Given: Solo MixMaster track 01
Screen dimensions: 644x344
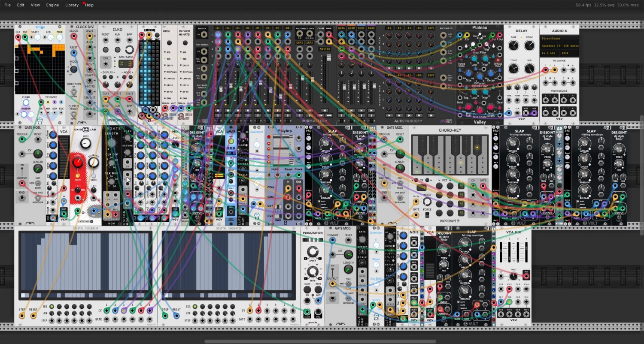Looking at the screenshot, I should coord(218,116).
